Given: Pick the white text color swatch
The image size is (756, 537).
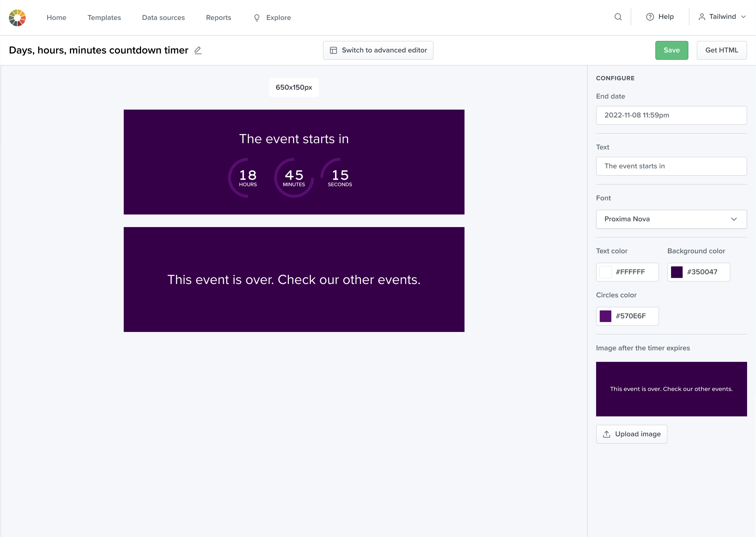Looking at the screenshot, I should tap(605, 272).
